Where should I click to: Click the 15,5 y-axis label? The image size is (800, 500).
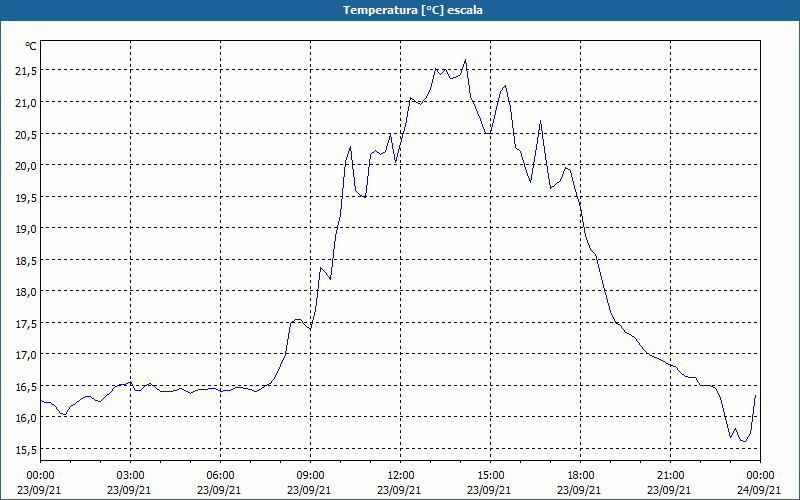26,449
